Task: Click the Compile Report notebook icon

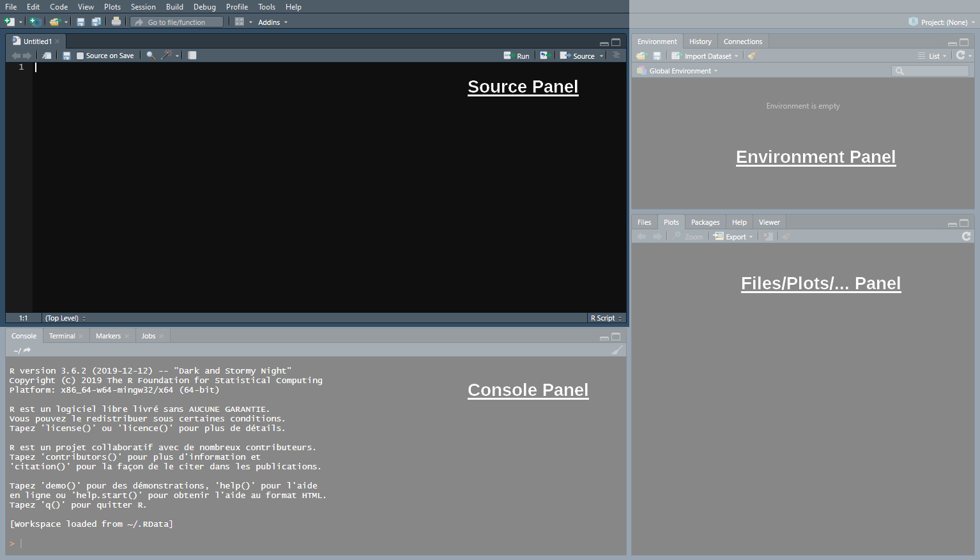Action: [192, 56]
